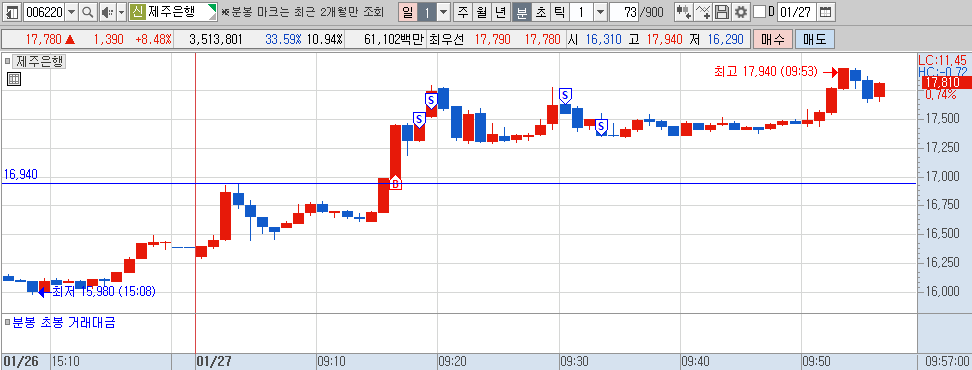972x370 pixels.
Task: Click the add candlestick chart icon
Action: 684,11
